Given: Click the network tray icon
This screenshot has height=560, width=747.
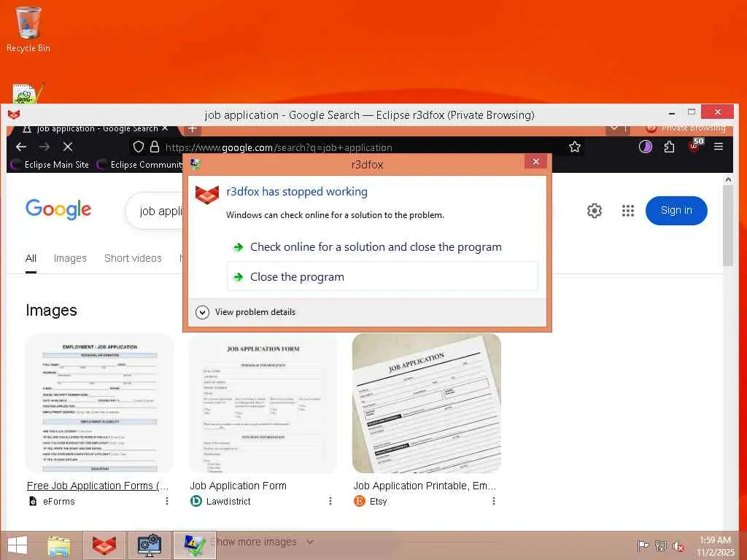Looking at the screenshot, I should (660, 545).
